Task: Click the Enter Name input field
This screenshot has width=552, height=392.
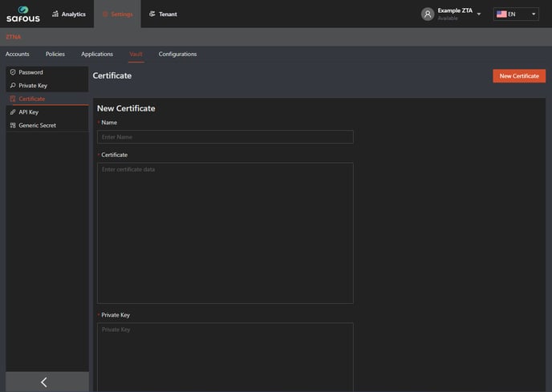Action: coord(225,137)
